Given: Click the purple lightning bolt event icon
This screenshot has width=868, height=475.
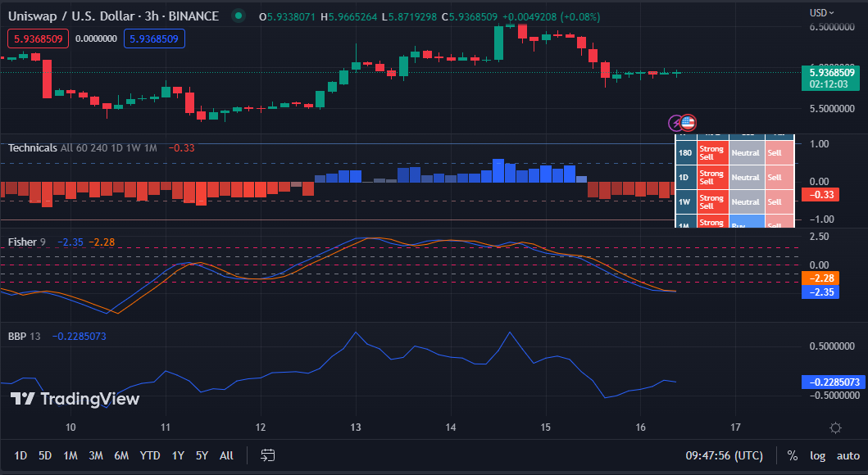Looking at the screenshot, I should coord(676,123).
